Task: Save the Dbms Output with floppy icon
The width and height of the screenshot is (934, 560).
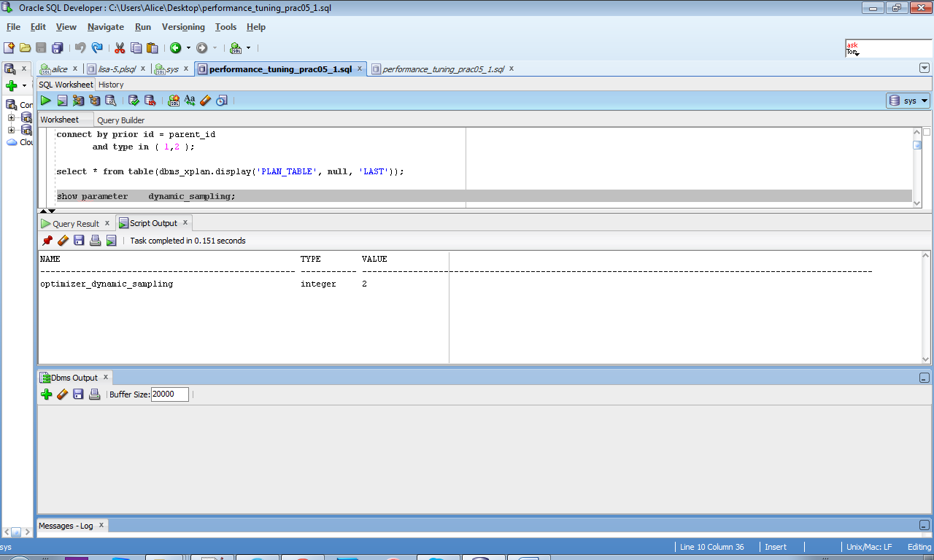Action: [x=78, y=394]
